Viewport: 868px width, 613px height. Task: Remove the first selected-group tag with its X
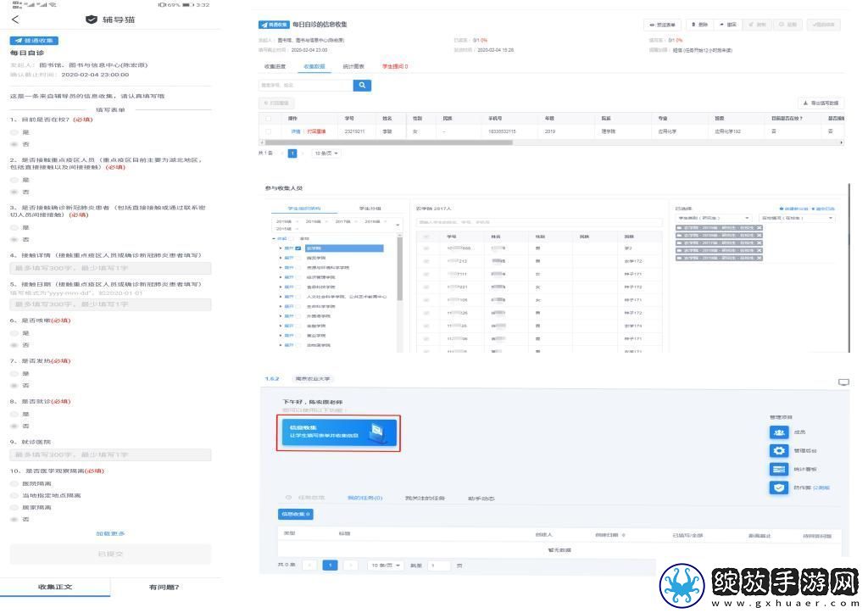point(759,227)
